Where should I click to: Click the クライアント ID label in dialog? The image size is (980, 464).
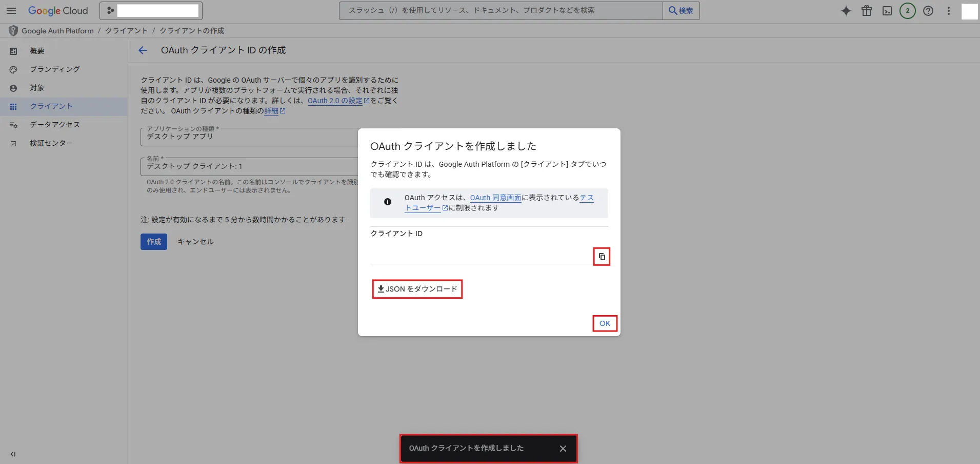click(x=396, y=234)
